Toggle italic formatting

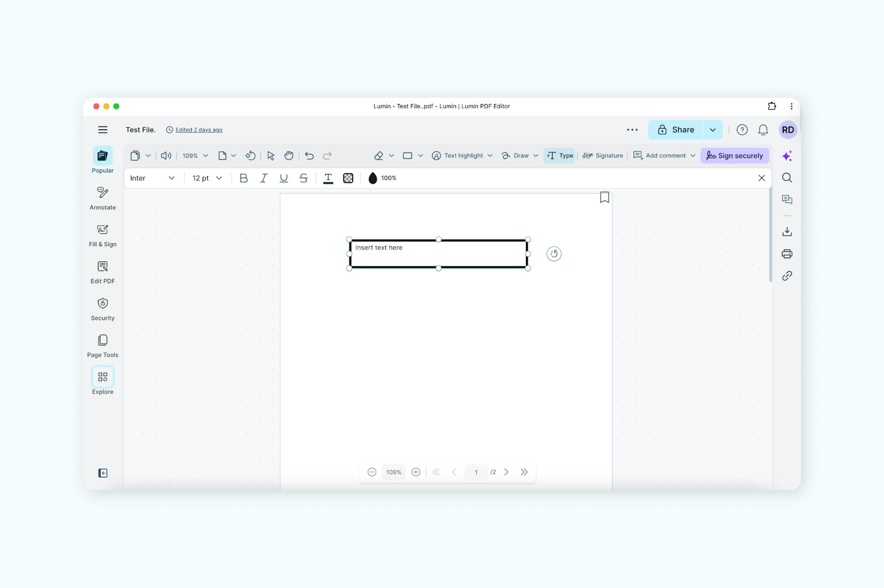pos(264,178)
